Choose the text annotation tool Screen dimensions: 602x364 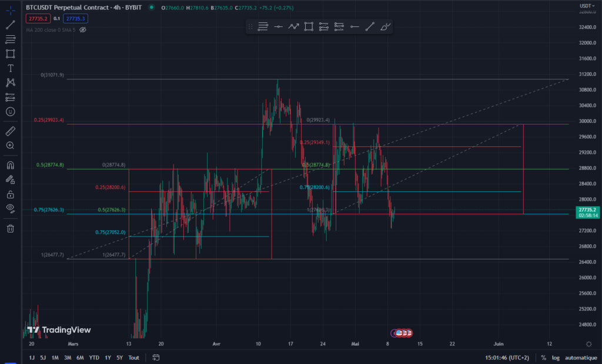tap(11, 68)
